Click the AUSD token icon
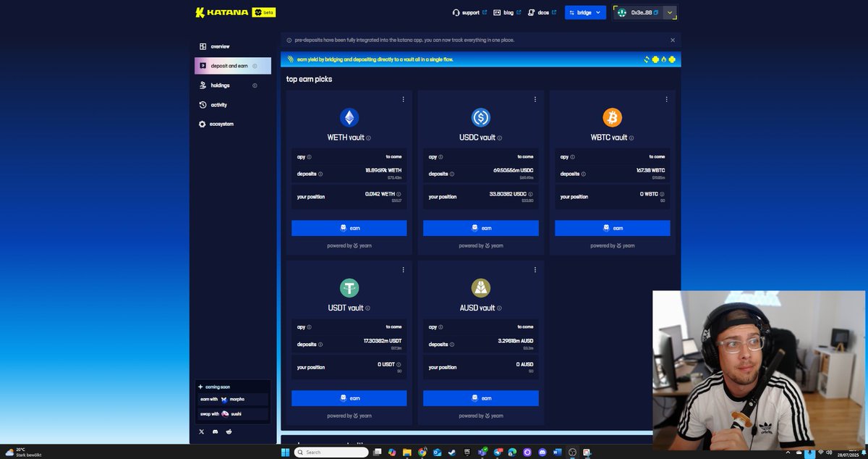868x459 pixels. [x=481, y=287]
